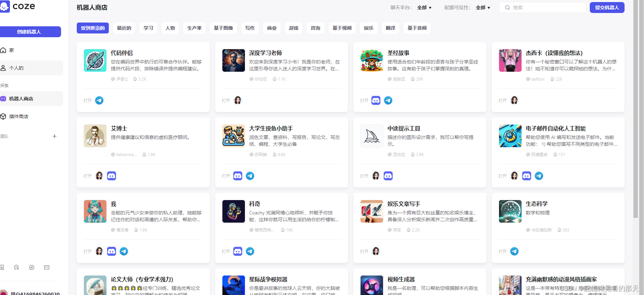
Task: Open the help search icon in sidebar bottom
Action: pos(17,267)
